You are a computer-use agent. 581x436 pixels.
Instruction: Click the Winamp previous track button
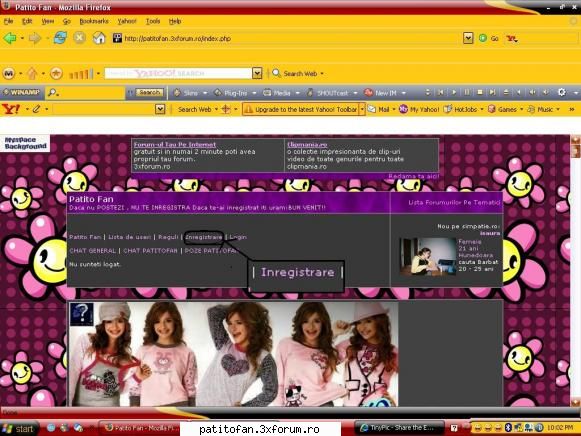click(441, 92)
